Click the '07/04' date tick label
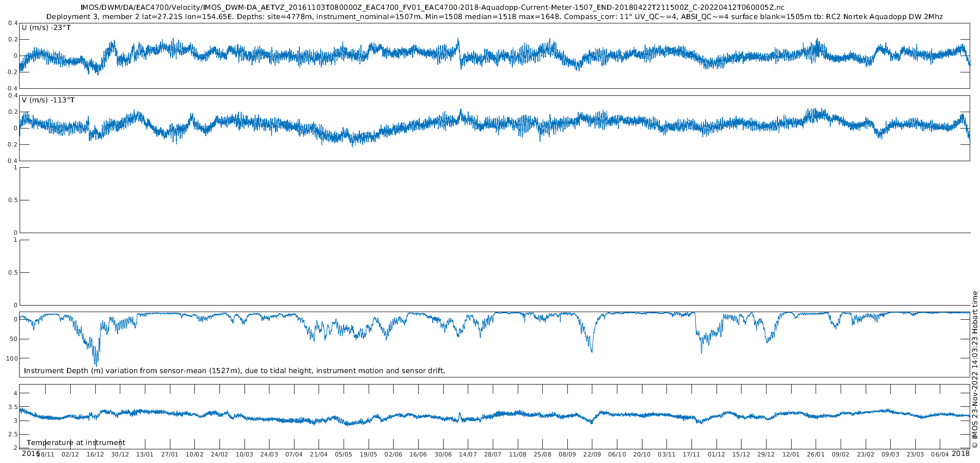This screenshot has height=463, width=980. point(294,454)
